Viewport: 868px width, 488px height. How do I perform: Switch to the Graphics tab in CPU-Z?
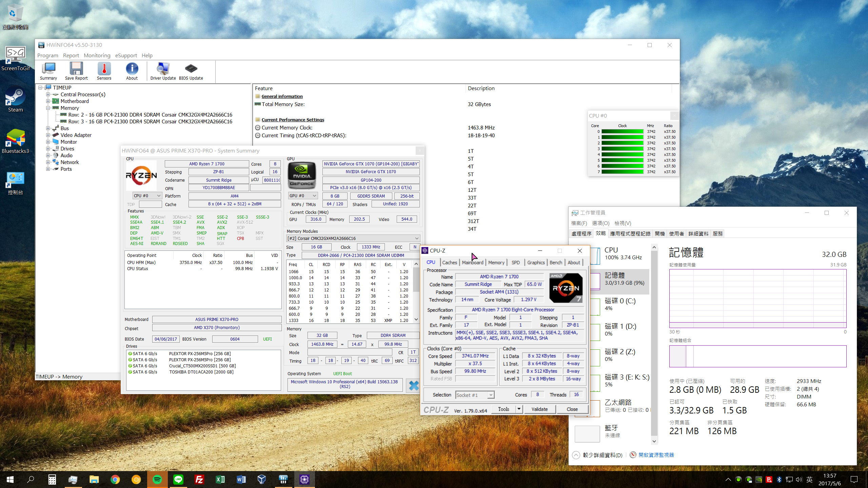coord(536,262)
